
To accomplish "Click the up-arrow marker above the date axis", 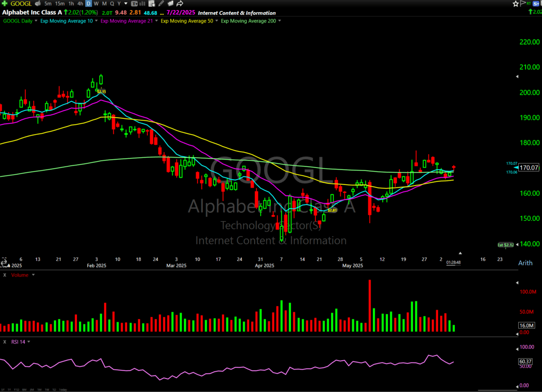I will pos(460,253).
